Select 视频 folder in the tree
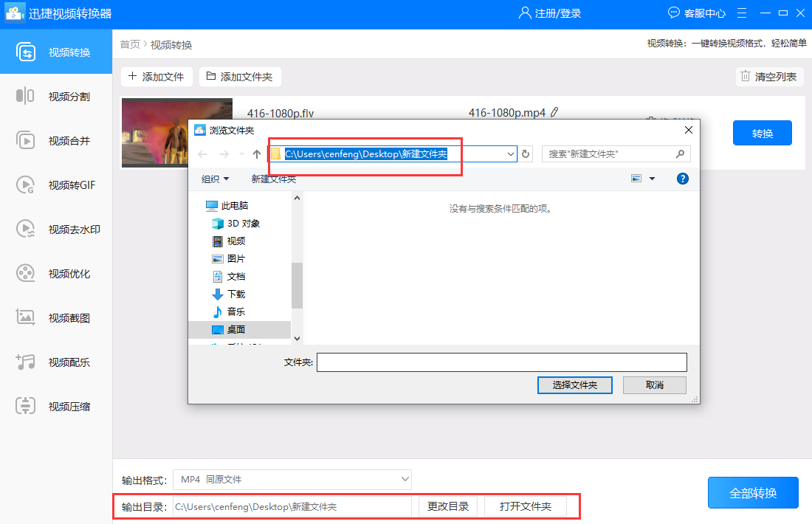The image size is (812, 524). [228, 241]
